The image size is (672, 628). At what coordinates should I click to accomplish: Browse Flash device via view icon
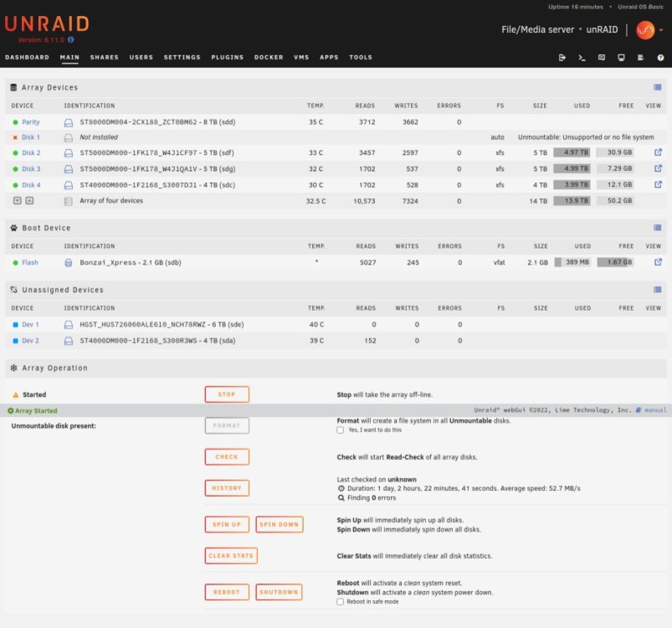(x=658, y=262)
